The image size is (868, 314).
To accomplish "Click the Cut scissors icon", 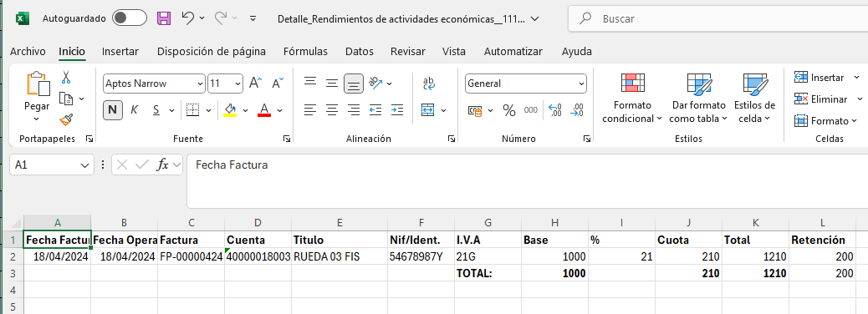I will pos(66,77).
